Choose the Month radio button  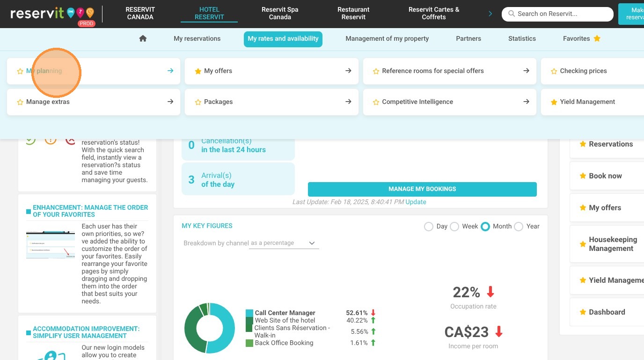(x=485, y=227)
